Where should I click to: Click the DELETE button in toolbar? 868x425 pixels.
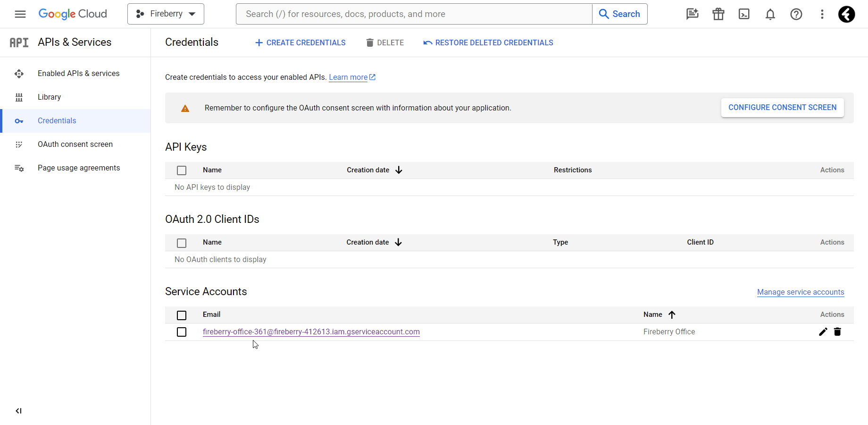coord(385,43)
